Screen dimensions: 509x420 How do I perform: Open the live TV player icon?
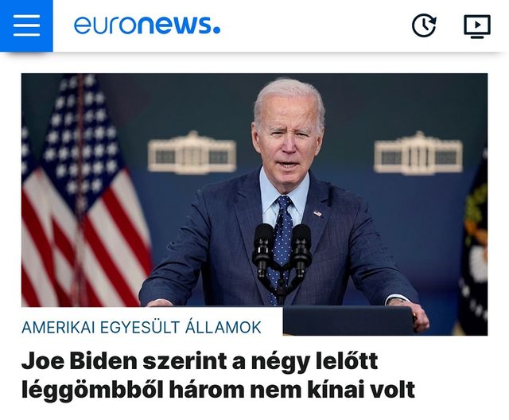click(477, 26)
